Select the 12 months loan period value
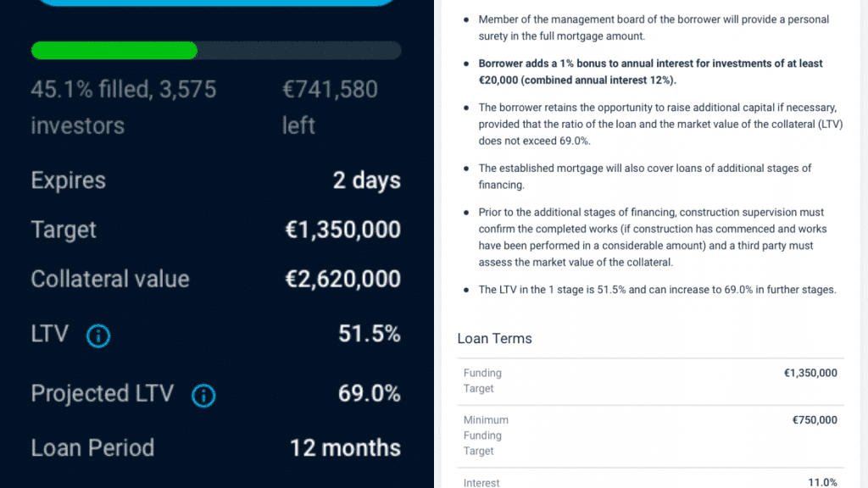 [x=345, y=448]
